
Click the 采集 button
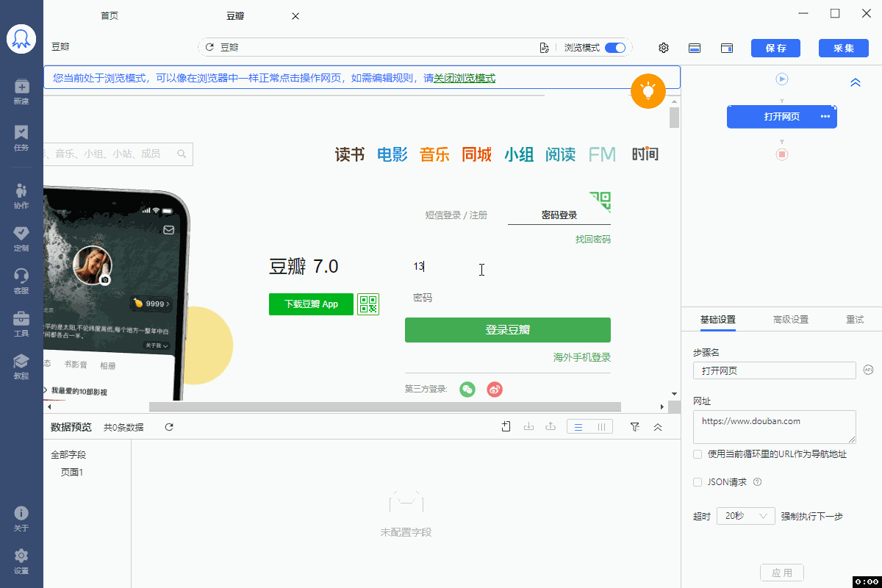click(843, 48)
